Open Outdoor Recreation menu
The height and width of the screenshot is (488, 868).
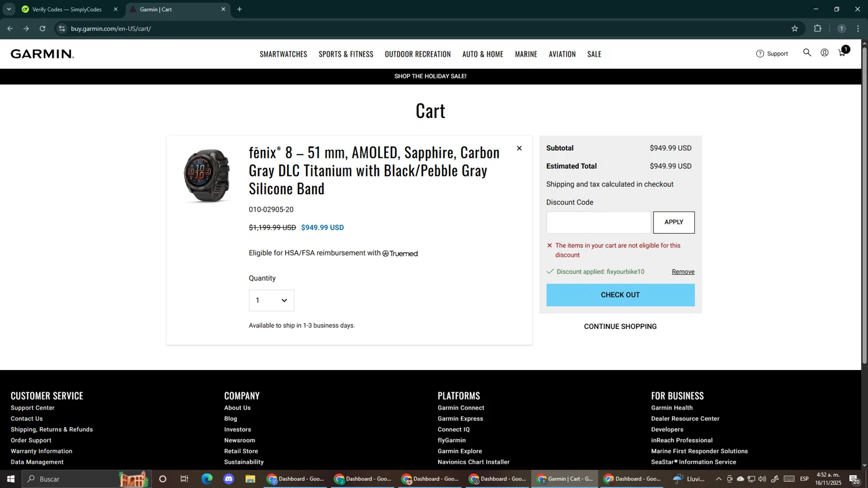coord(418,54)
